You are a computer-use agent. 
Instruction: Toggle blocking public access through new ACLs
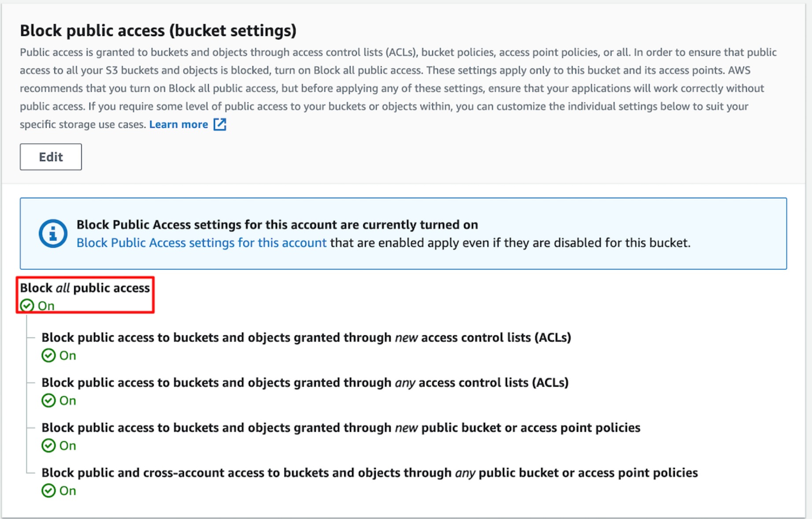pyautogui.click(x=306, y=338)
